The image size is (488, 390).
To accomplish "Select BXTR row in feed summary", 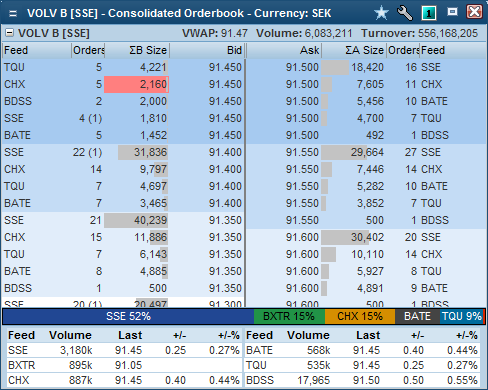I will coord(124,365).
